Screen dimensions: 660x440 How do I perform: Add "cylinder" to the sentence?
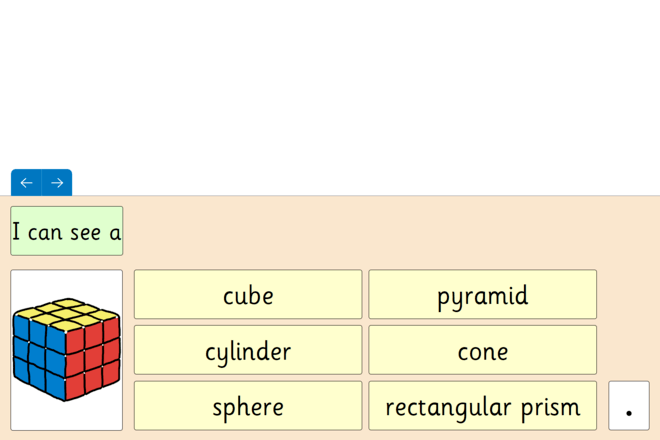pos(248,350)
